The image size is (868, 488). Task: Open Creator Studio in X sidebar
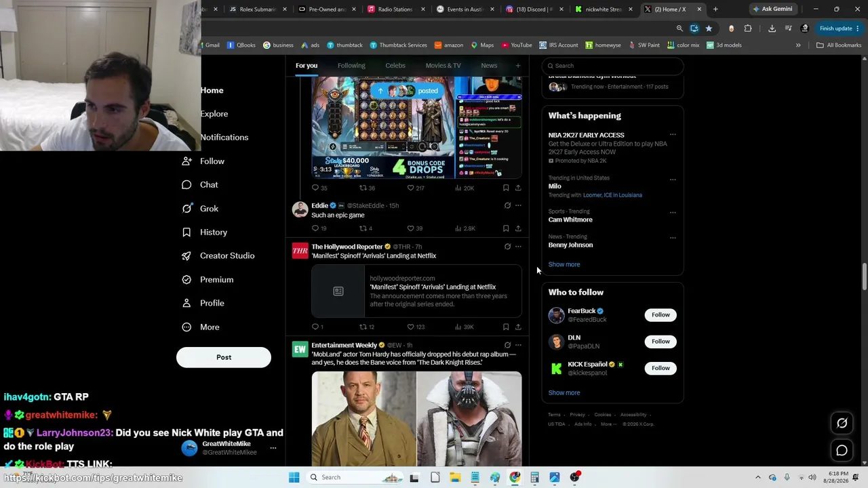point(218,256)
